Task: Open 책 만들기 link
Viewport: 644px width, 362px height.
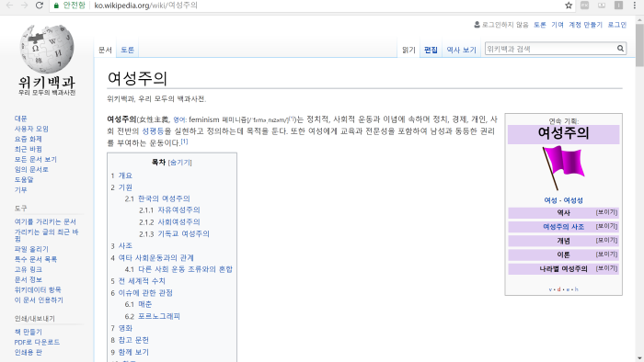Action: (x=28, y=332)
